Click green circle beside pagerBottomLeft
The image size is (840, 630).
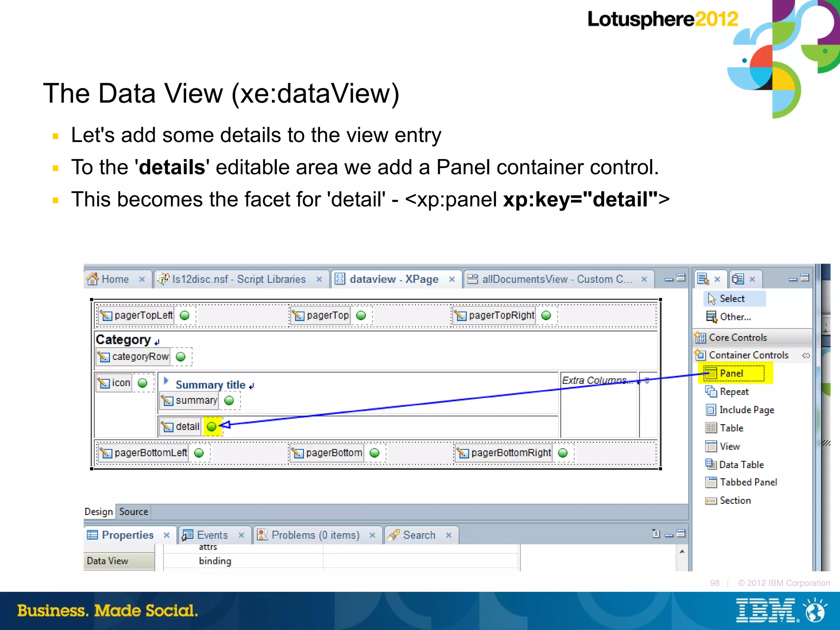point(199,453)
